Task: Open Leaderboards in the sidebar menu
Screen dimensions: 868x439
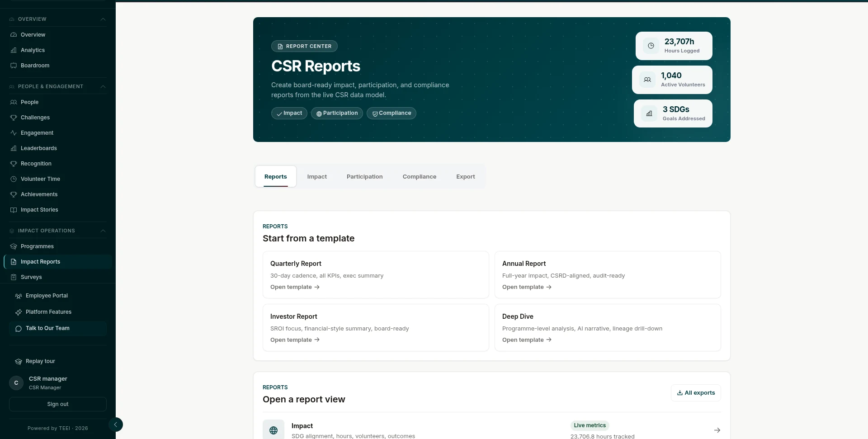Action: click(x=58, y=148)
